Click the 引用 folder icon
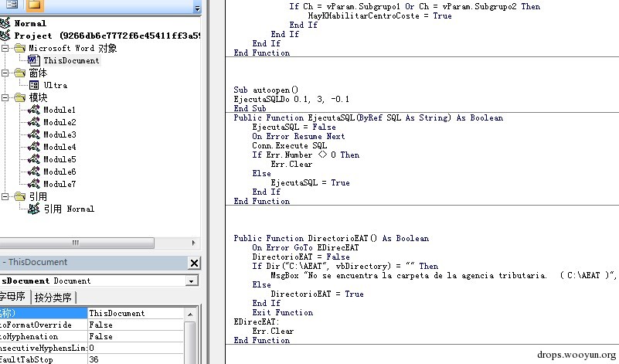This screenshot has height=364, width=619. (x=20, y=196)
